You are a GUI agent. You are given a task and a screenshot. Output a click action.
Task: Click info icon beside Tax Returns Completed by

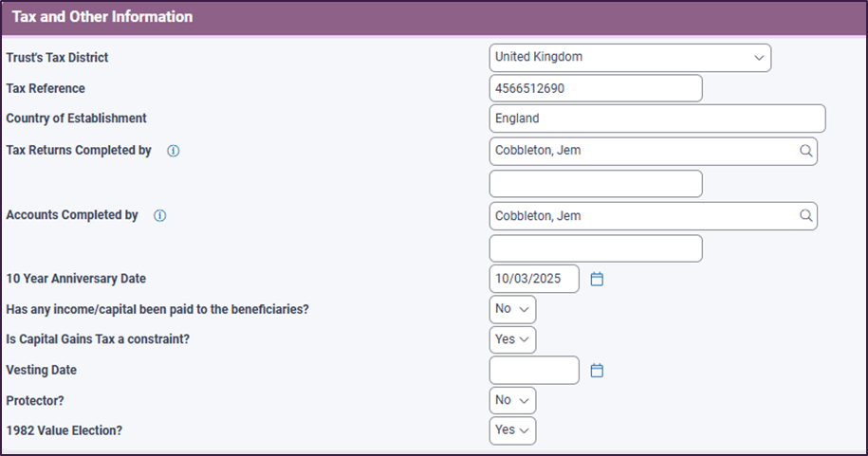174,151
